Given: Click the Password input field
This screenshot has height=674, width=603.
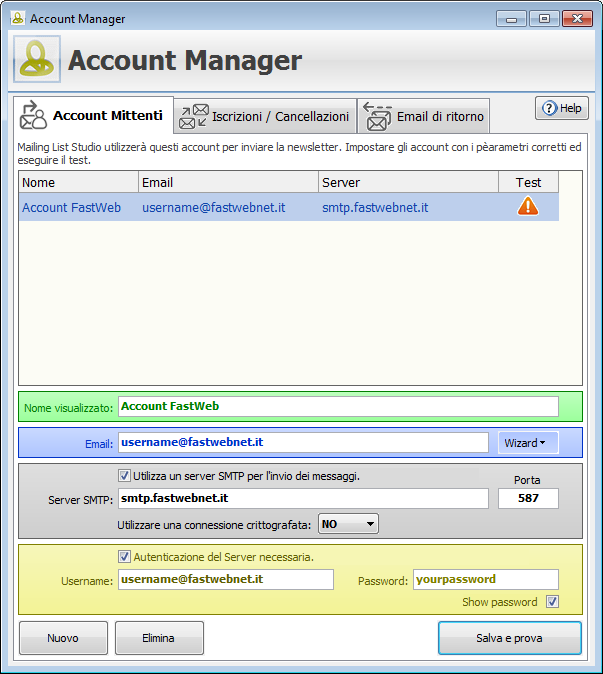Looking at the screenshot, I should [486, 579].
